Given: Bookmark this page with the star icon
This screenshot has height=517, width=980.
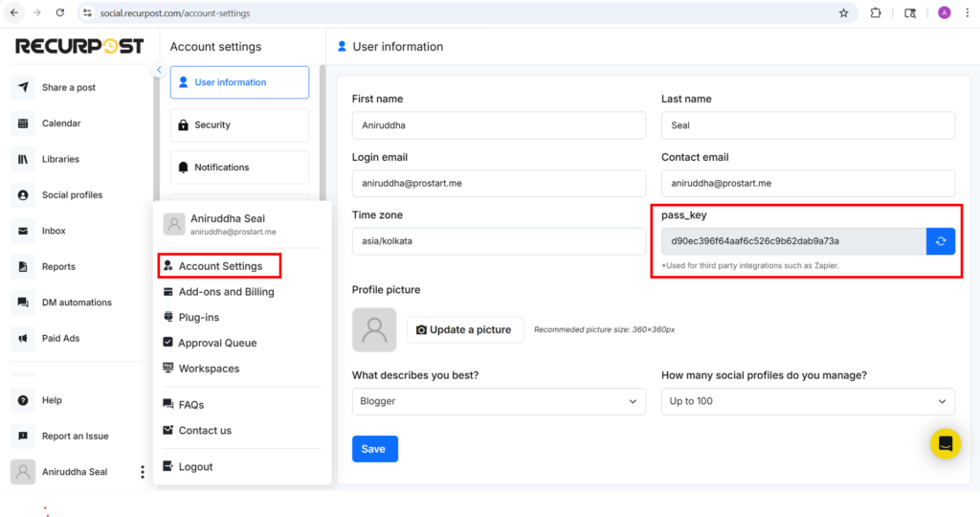Looking at the screenshot, I should (844, 12).
